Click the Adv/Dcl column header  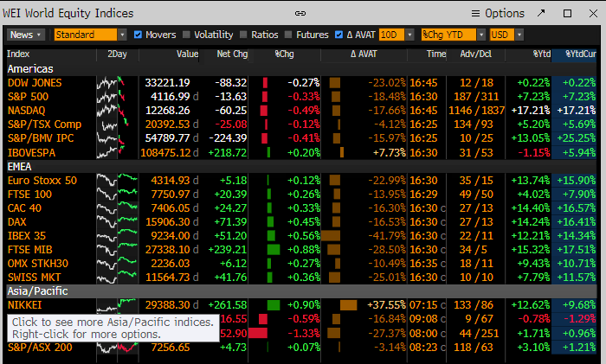point(476,54)
